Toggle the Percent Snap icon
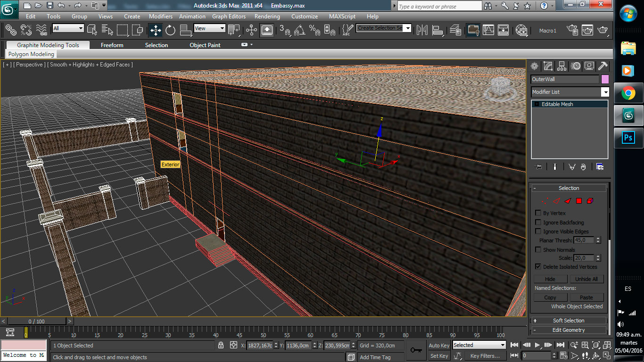644x362 pixels. click(314, 30)
